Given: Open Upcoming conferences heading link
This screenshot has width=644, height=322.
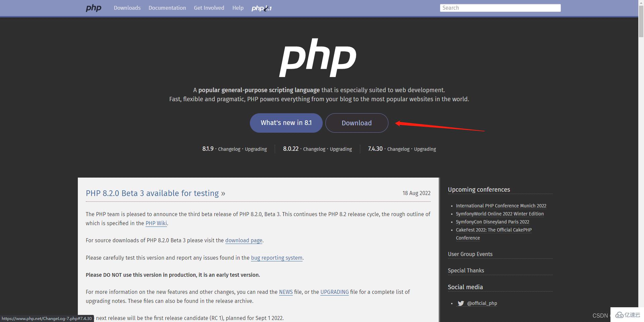Looking at the screenshot, I should [479, 190].
